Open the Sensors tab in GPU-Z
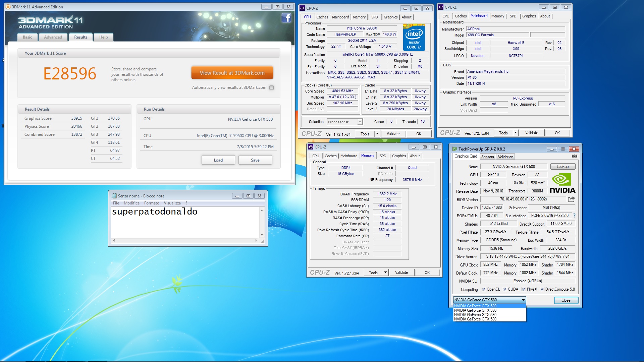644x362 pixels. (487, 157)
